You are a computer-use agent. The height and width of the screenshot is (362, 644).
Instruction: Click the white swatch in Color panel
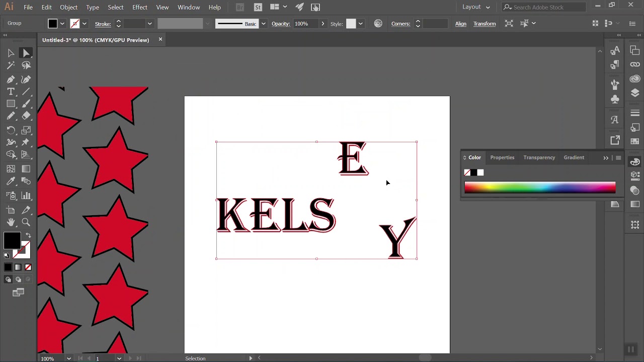480,172
